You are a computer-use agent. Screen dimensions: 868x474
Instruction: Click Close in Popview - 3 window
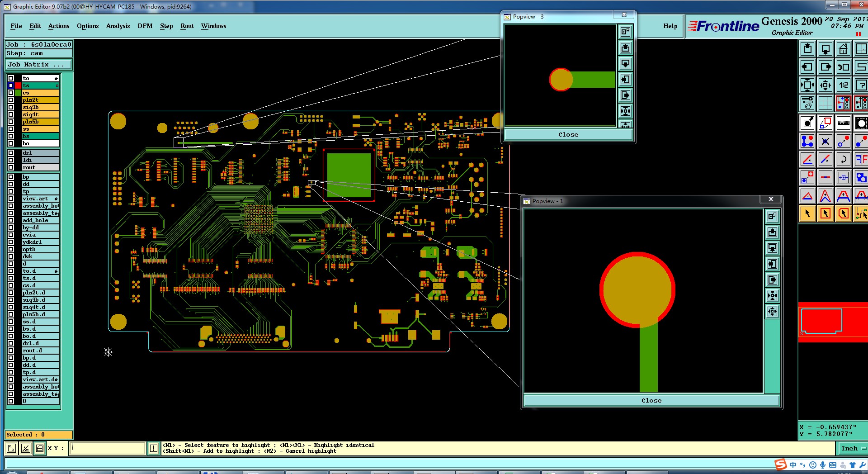(568, 134)
